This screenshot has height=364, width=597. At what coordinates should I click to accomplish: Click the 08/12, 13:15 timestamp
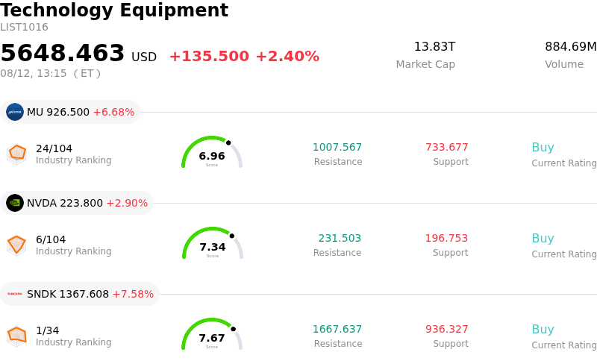pos(50,74)
